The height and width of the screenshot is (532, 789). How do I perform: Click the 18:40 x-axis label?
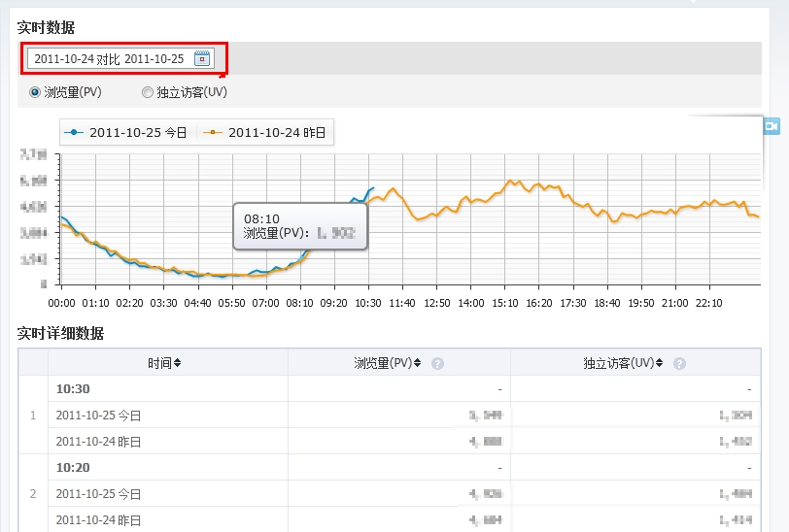(607, 303)
